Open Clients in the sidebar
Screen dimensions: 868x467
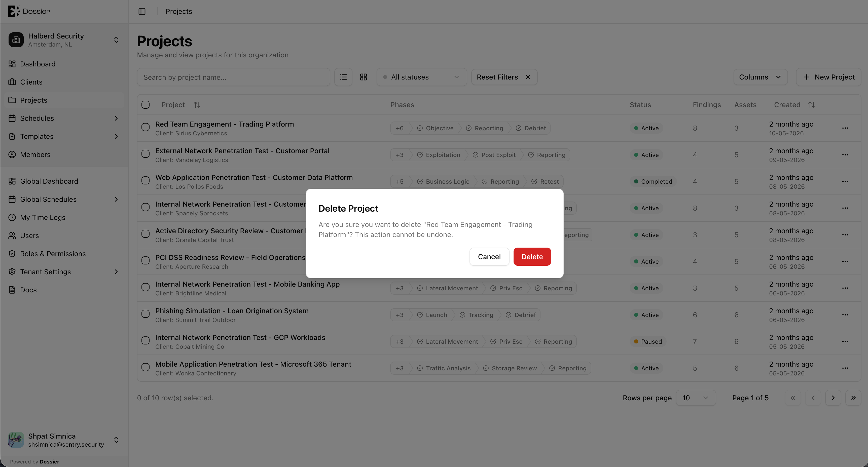(65, 82)
